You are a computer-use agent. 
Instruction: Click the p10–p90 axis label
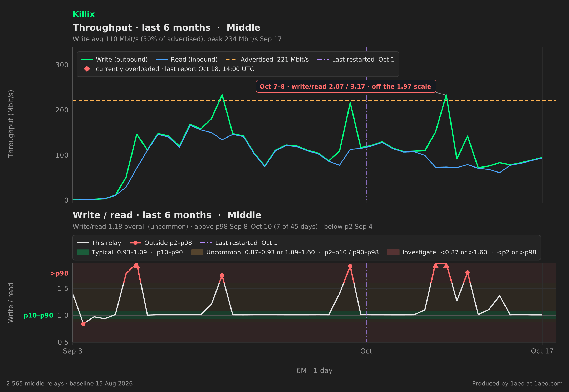tap(38, 316)
